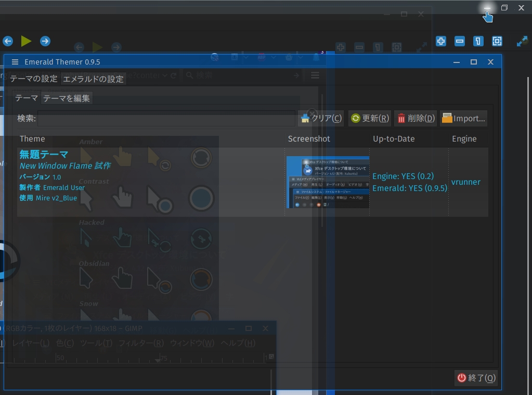The width and height of the screenshot is (532, 395).
Task: Select the テーマ sub-tab
Action: pyautogui.click(x=27, y=98)
